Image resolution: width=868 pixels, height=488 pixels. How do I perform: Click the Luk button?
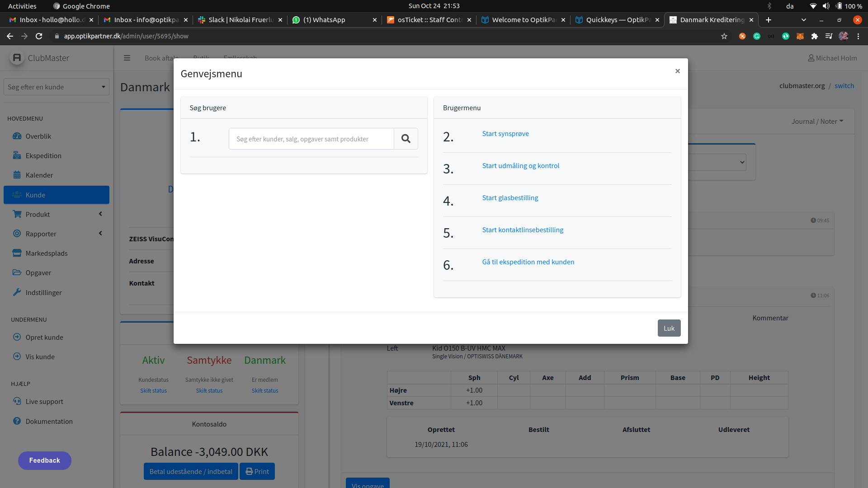tap(669, 328)
